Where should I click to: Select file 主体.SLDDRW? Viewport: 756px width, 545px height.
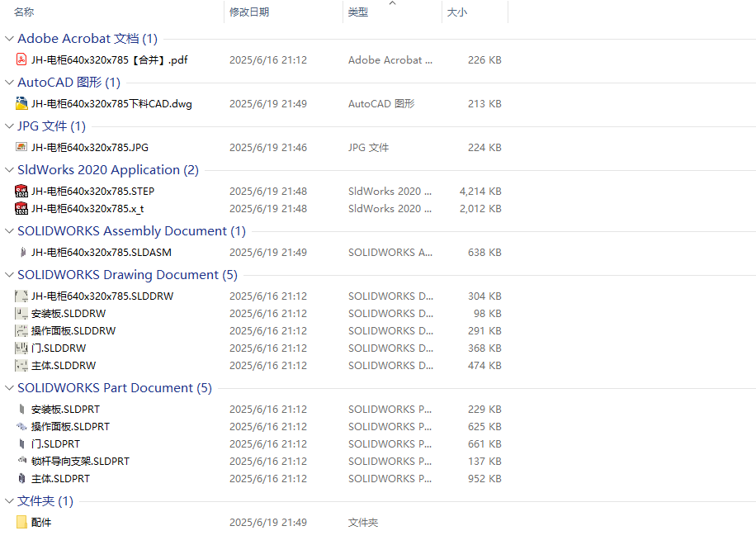[x=64, y=366]
